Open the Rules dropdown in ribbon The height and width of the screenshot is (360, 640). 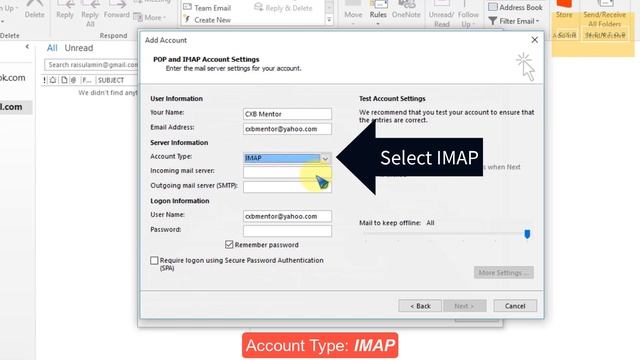coord(378,14)
